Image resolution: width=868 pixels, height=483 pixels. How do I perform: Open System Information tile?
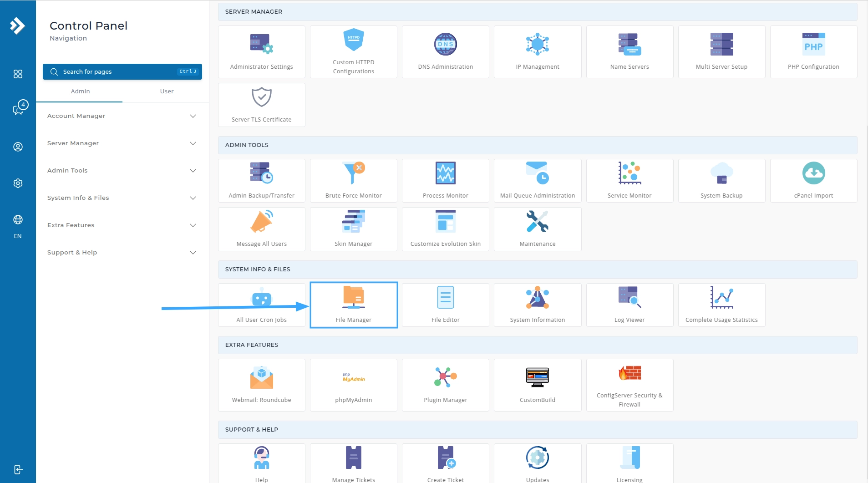point(538,305)
